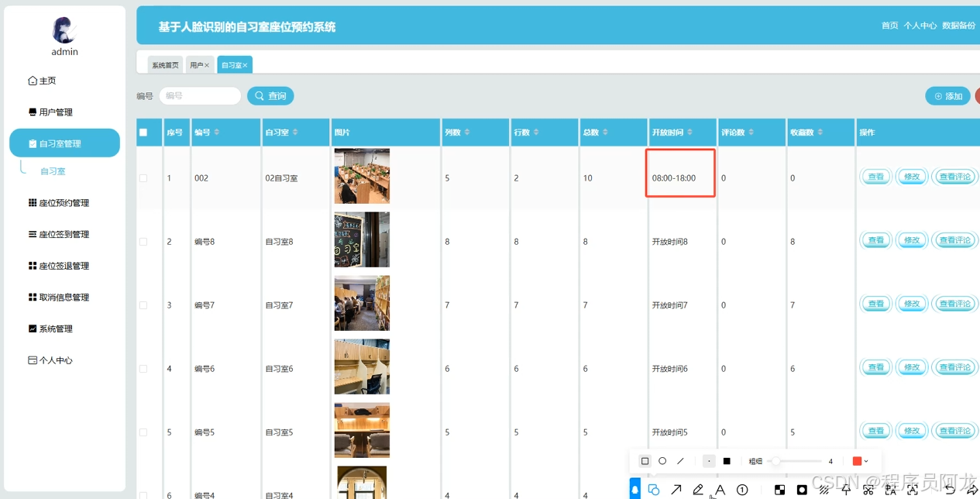Pin the screenshot with the pin icon
The image size is (980, 499).
click(x=846, y=490)
